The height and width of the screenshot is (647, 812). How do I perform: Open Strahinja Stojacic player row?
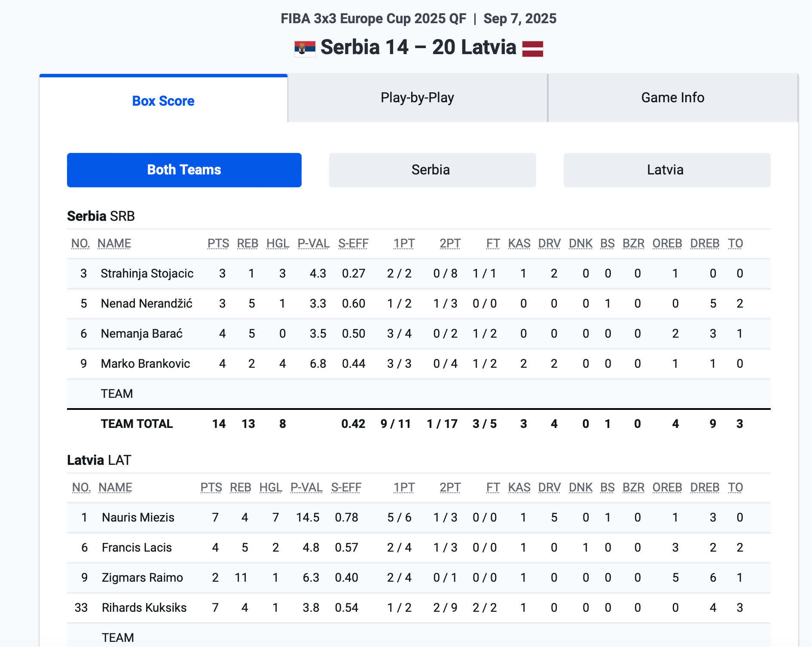(x=147, y=273)
